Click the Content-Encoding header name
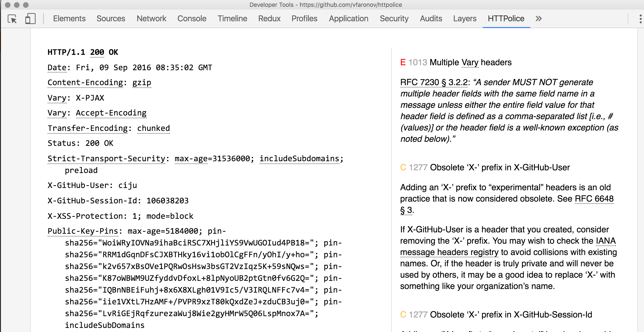Image resolution: width=644 pixels, height=332 pixels. click(86, 83)
